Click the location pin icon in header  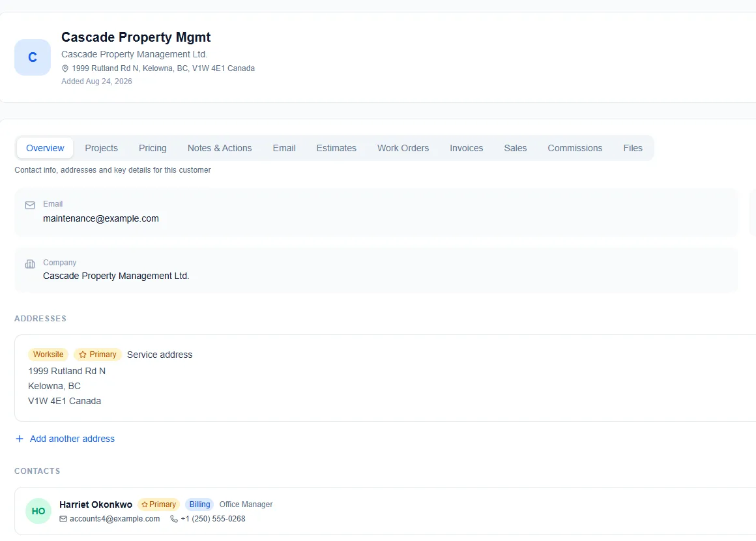(65, 68)
